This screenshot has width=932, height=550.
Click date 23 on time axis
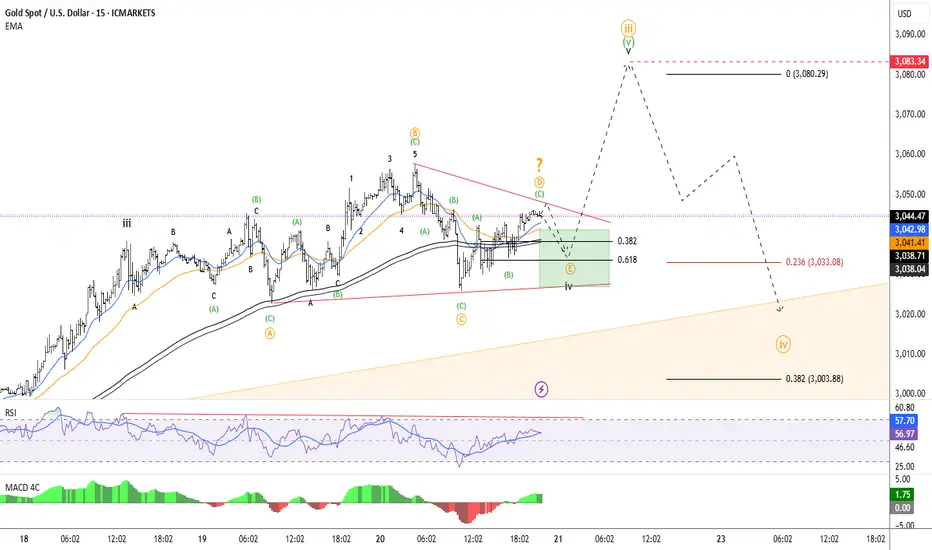click(x=720, y=539)
